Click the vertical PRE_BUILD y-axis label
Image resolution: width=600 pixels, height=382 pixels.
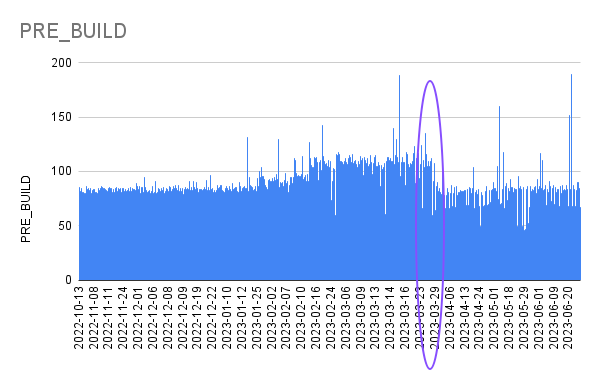pos(26,209)
